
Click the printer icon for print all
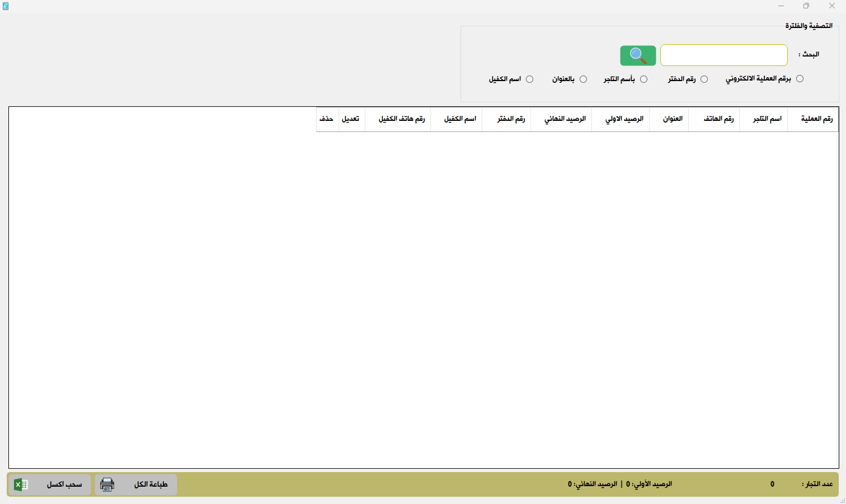107,484
